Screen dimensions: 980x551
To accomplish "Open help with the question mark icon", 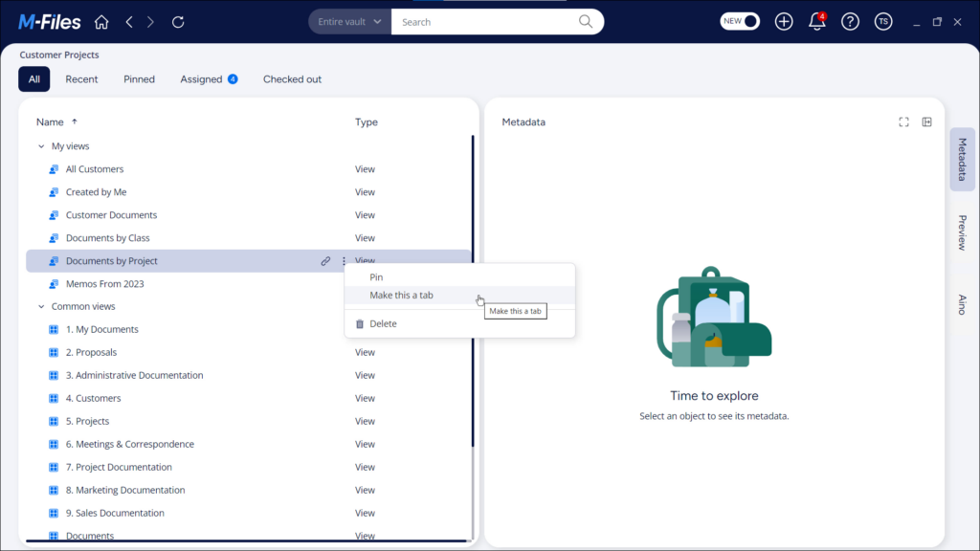I will pyautogui.click(x=850, y=21).
